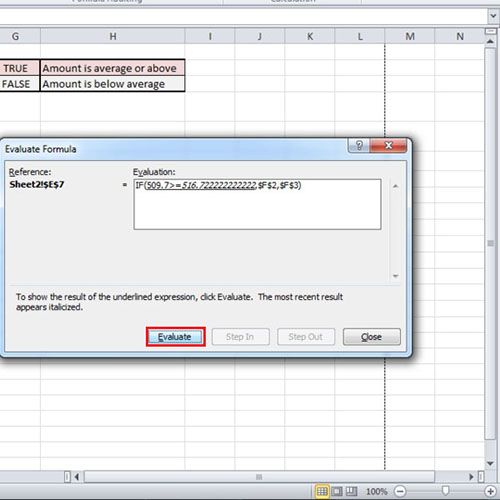Click the disabled Step In button
The height and width of the screenshot is (500, 500).
[x=240, y=337]
